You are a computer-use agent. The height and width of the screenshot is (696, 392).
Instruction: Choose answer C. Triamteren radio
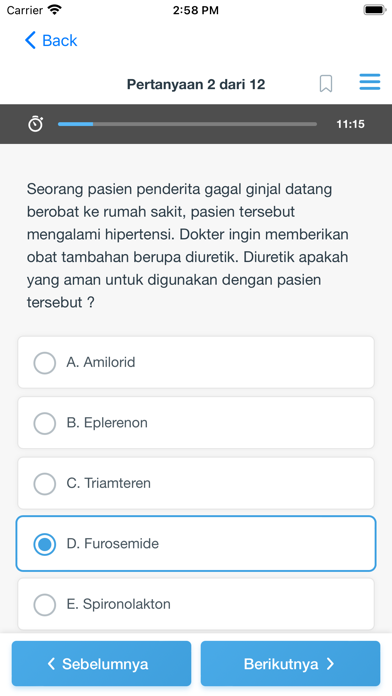click(44, 483)
